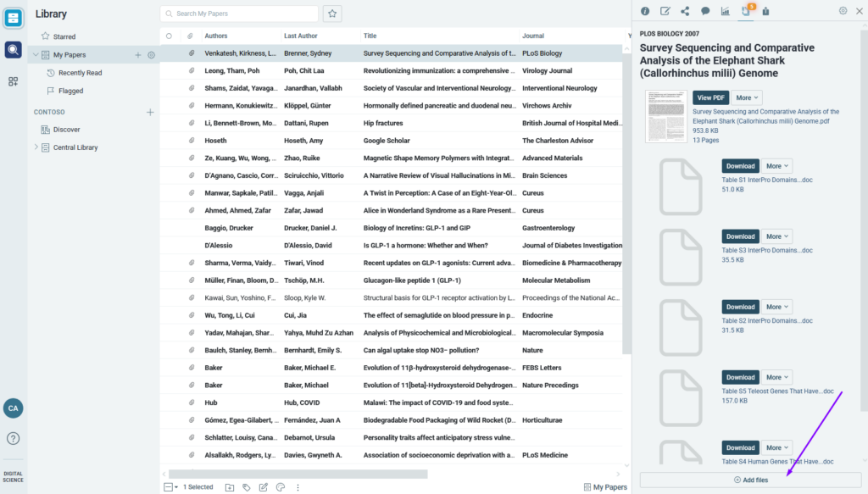Click the View PDF button
The width and height of the screenshot is (868, 494).
(710, 97)
